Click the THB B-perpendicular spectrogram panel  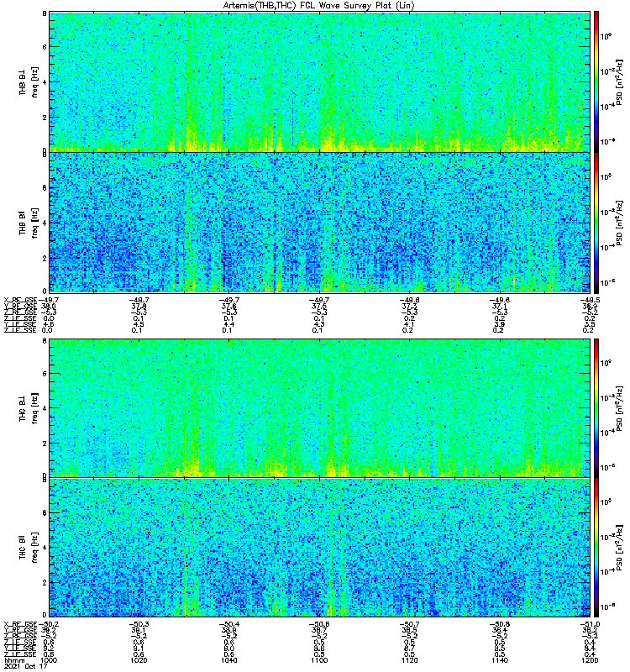(320, 81)
